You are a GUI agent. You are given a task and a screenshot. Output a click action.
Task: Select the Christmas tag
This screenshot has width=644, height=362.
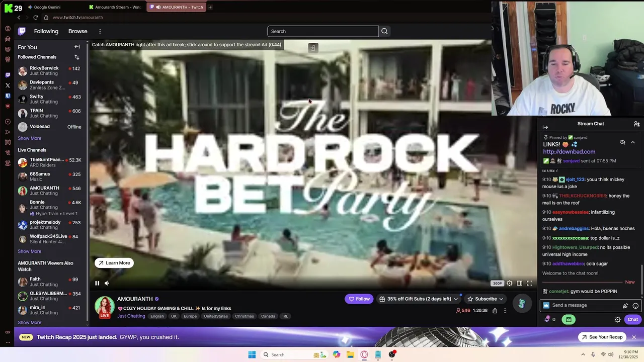click(x=245, y=316)
